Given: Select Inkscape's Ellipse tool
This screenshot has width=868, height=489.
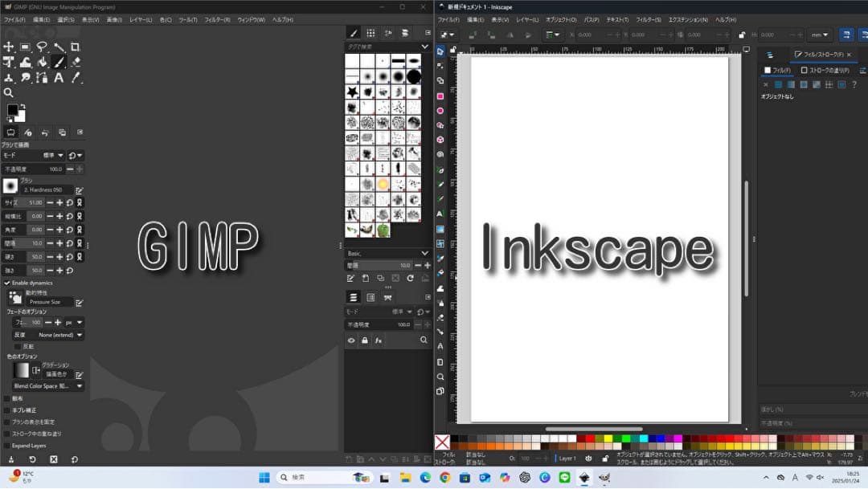Looking at the screenshot, I should click(440, 111).
